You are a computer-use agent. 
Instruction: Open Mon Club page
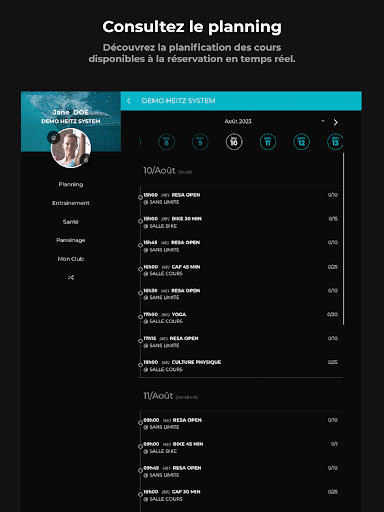(x=71, y=259)
